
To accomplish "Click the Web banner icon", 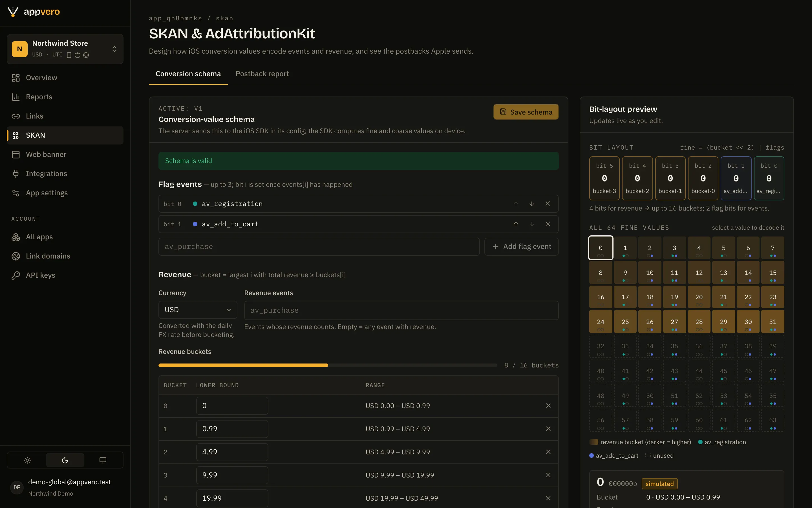I will 16,155.
